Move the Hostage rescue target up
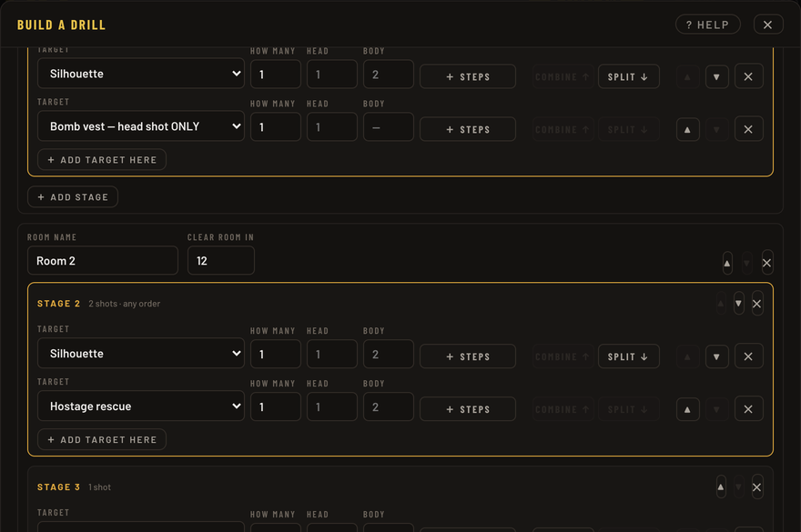 point(687,409)
